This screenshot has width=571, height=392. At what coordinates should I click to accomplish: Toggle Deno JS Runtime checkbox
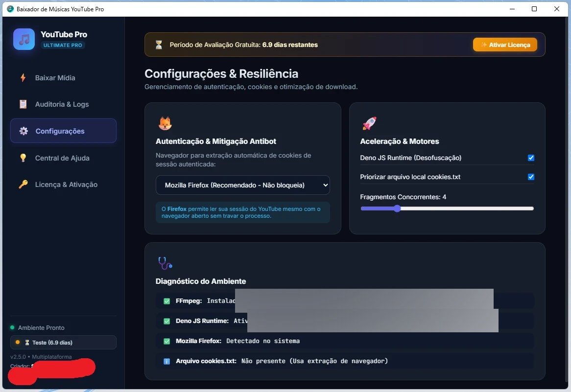click(x=531, y=158)
